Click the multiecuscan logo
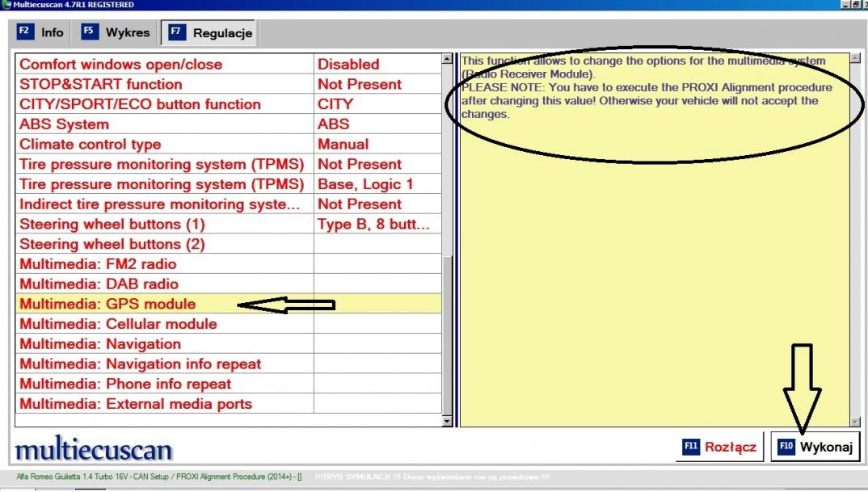 94,449
